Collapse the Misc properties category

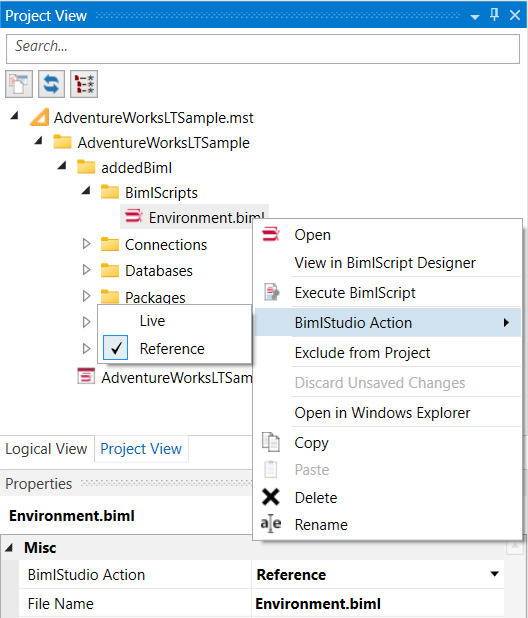click(x=9, y=547)
